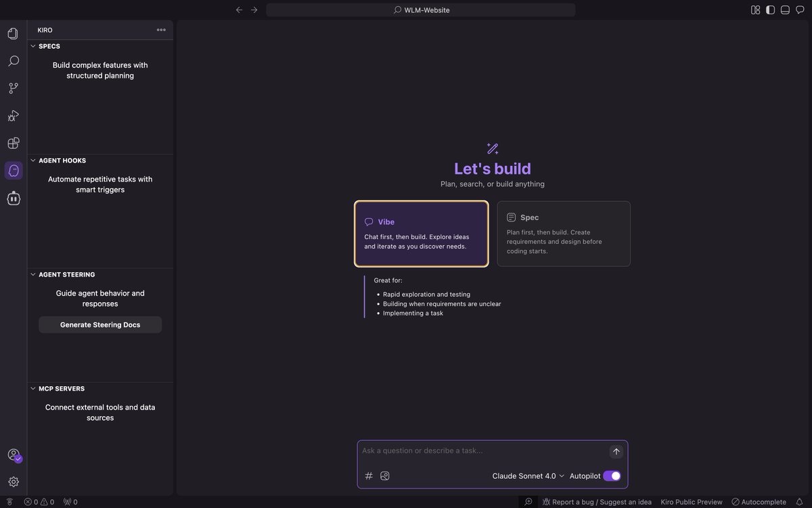Click Report a bug / Suggest an idea
The width and height of the screenshot is (812, 508).
point(596,502)
